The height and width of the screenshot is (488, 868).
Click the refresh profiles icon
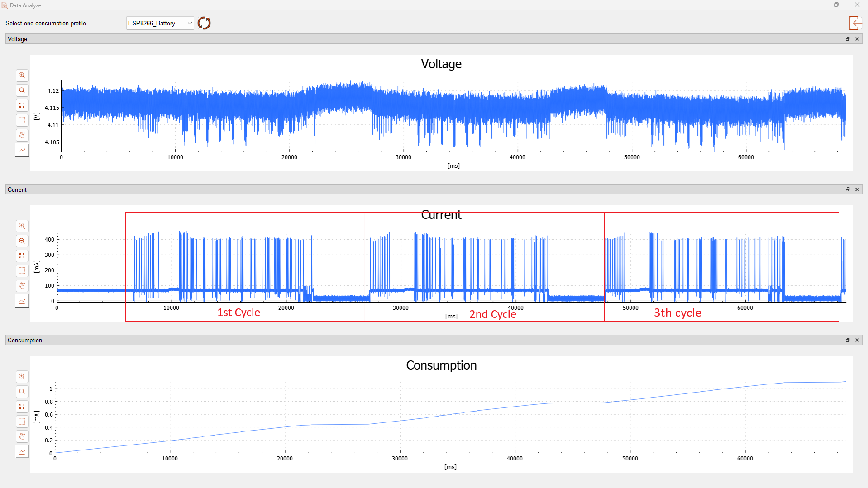tap(204, 23)
